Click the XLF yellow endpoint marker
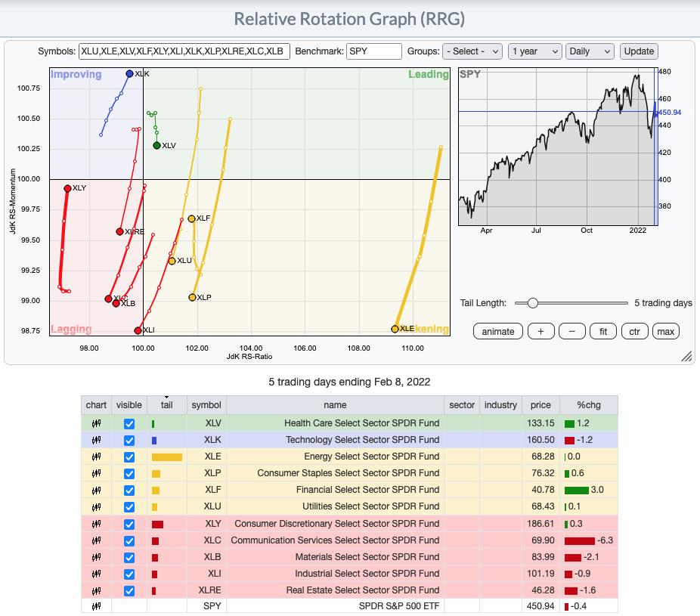Screen dimensions: 700x616 coord(191,218)
